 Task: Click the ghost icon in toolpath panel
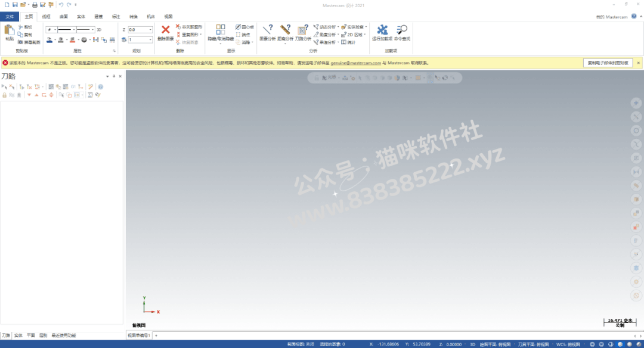pos(19,95)
